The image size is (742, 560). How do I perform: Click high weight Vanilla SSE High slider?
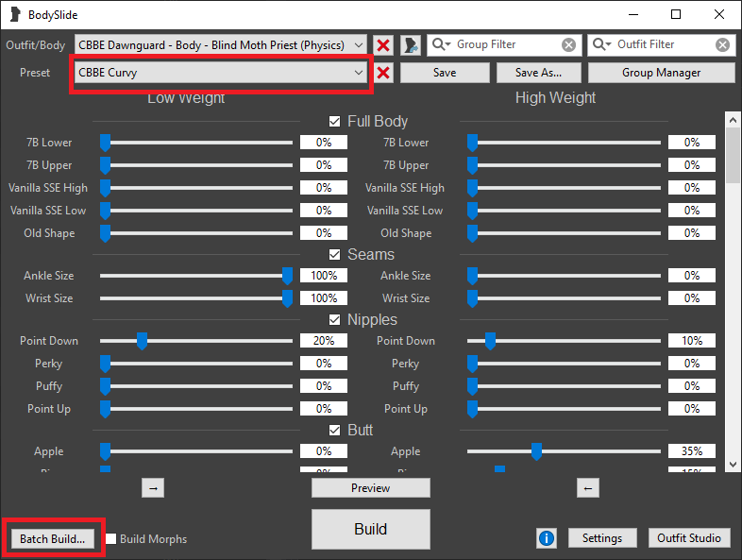(x=564, y=188)
